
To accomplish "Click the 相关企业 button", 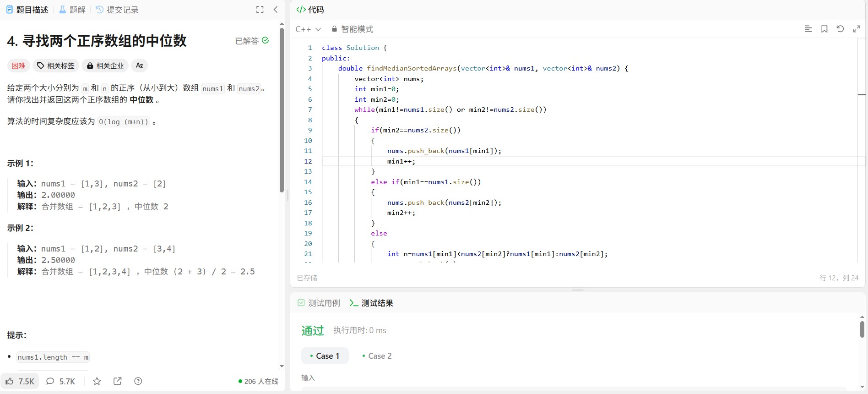I will [x=105, y=66].
